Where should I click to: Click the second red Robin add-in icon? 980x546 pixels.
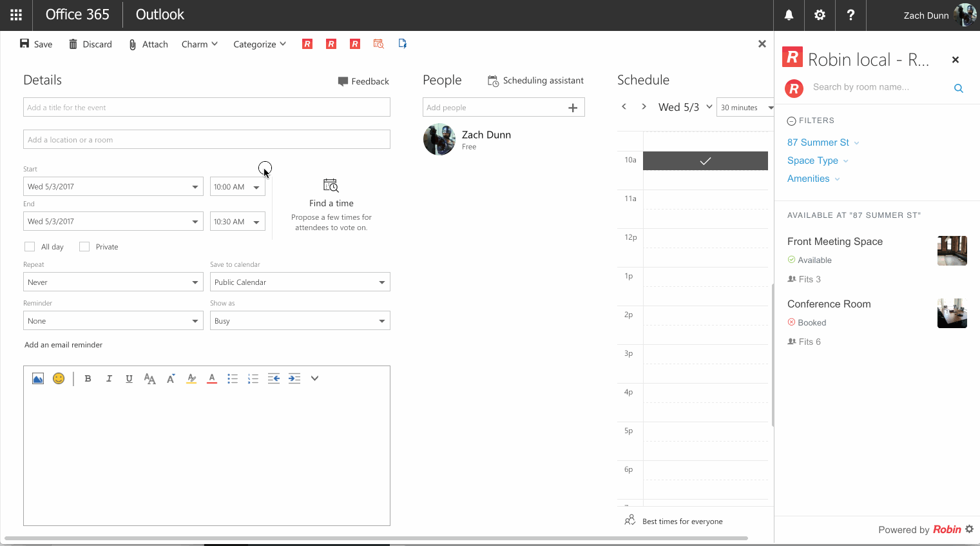point(331,44)
